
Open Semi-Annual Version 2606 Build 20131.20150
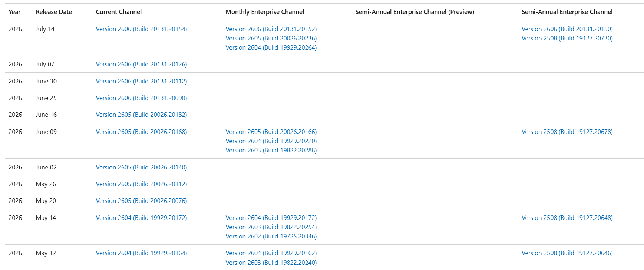pyautogui.click(x=567, y=29)
